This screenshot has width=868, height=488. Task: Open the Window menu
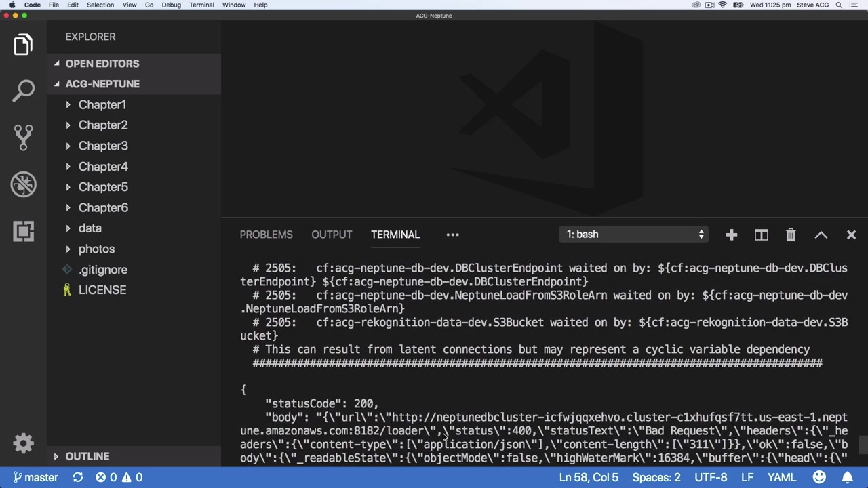[234, 5]
